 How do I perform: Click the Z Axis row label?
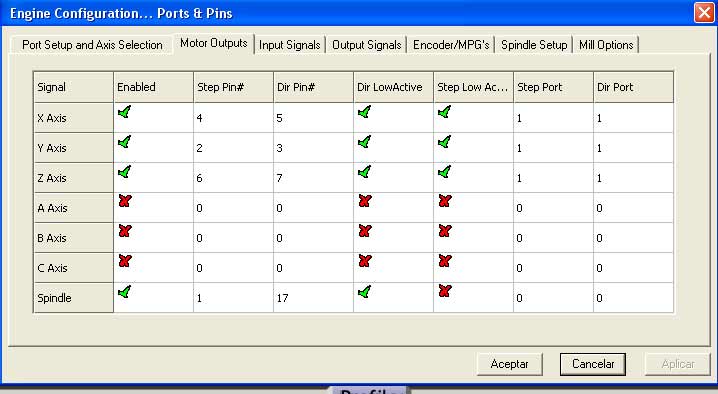click(73, 178)
